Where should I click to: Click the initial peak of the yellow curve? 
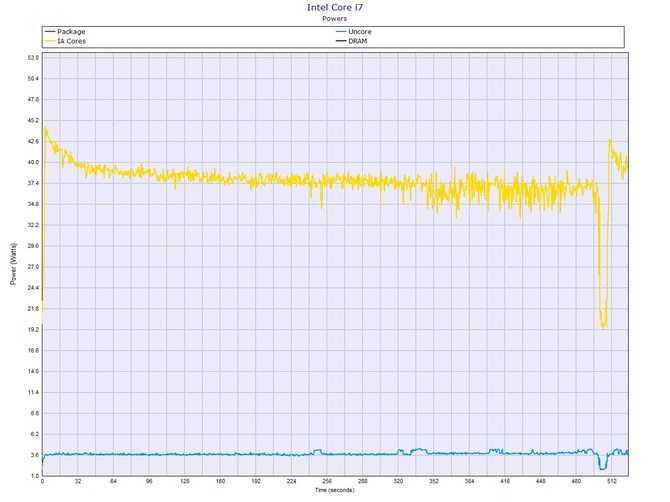coord(45,129)
